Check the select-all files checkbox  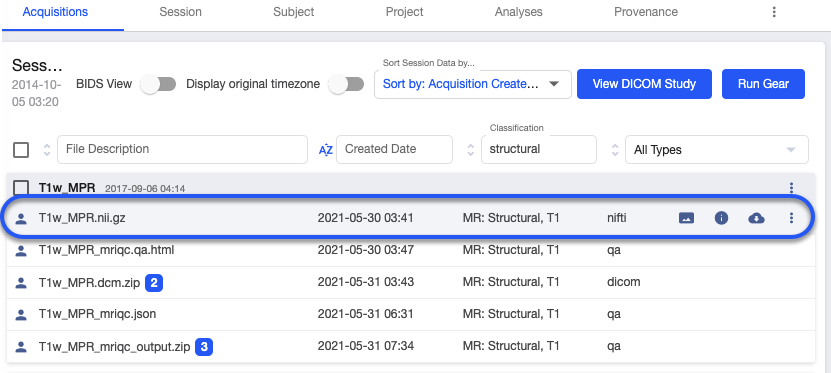[21, 150]
